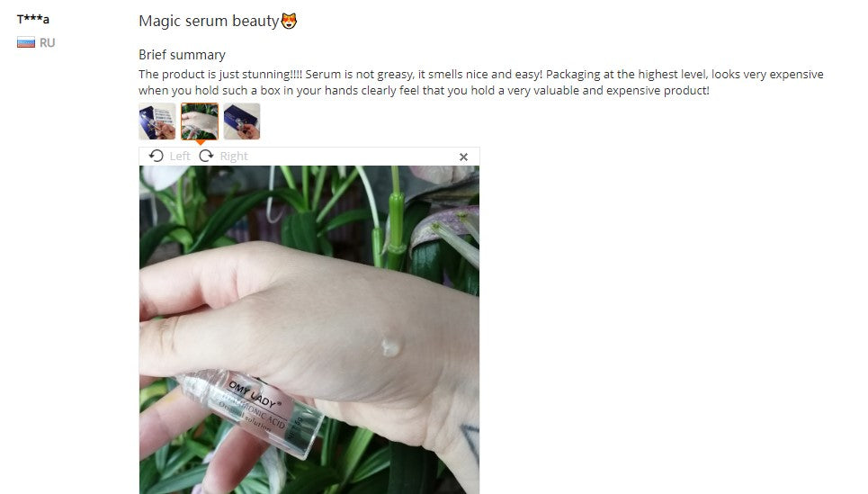Click the rotate left arrow icon

[157, 157]
